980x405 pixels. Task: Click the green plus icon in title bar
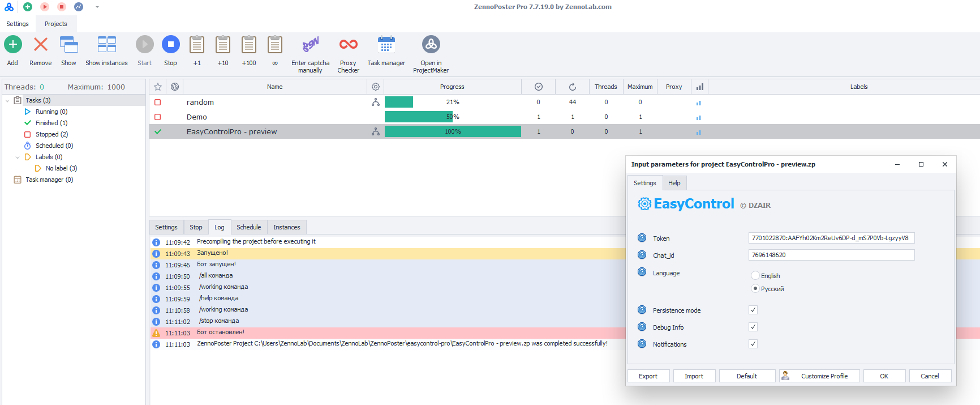[x=28, y=7]
